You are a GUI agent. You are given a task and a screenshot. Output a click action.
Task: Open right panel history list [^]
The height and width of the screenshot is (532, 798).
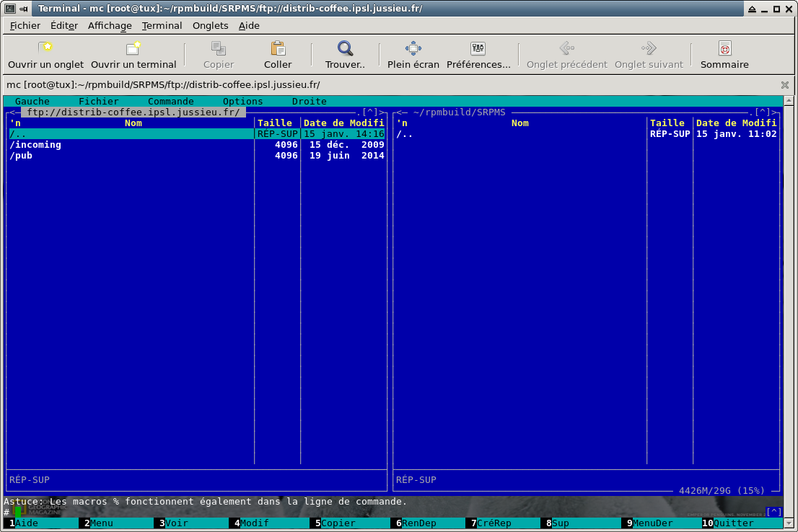pyautogui.click(x=763, y=112)
